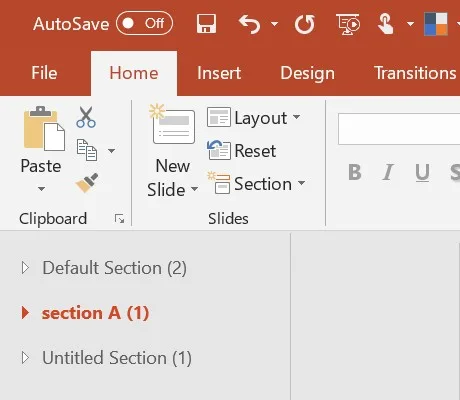460x400 pixels.
Task: Toggle Underline formatting
Action: 422,173
